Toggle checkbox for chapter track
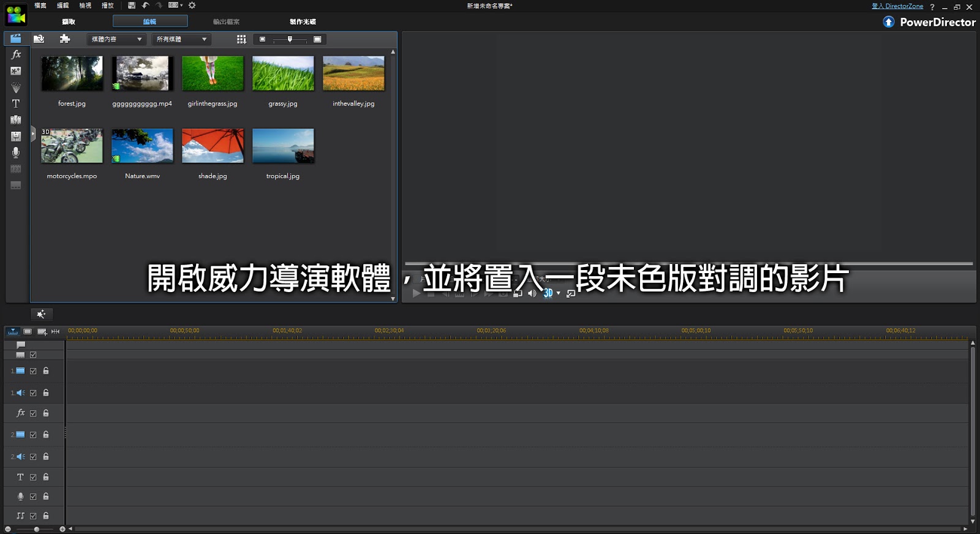Screen dimensions: 980x534 [33, 355]
